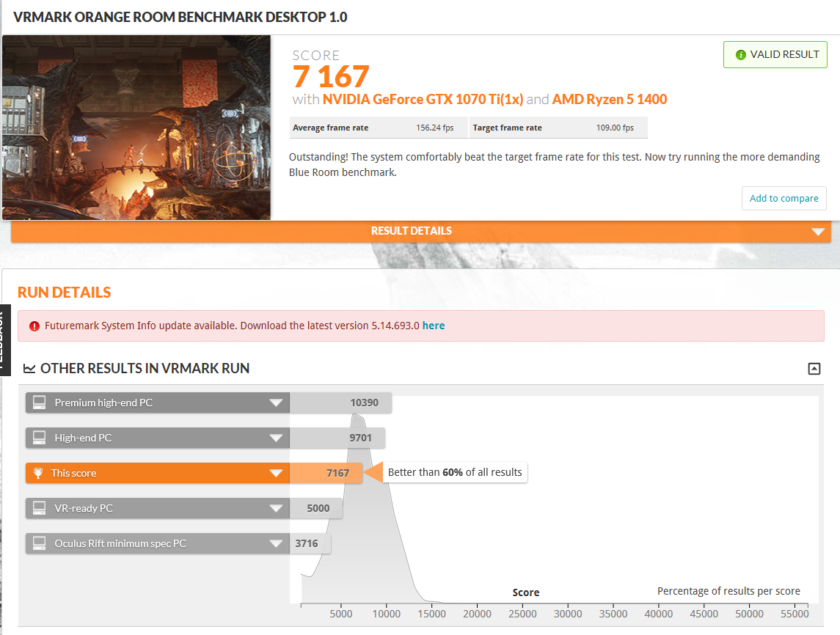Click the trophy icon on This score row
Image resolution: width=840 pixels, height=635 pixels.
(38, 473)
